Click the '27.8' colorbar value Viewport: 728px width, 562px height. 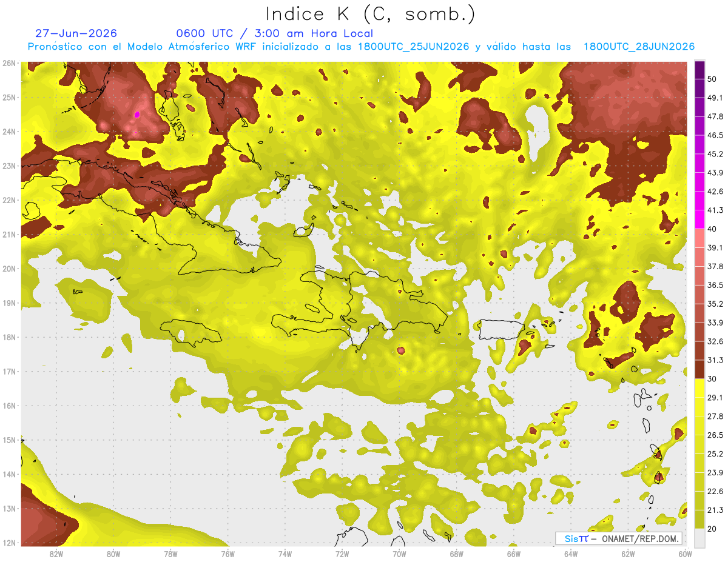pyautogui.click(x=715, y=416)
